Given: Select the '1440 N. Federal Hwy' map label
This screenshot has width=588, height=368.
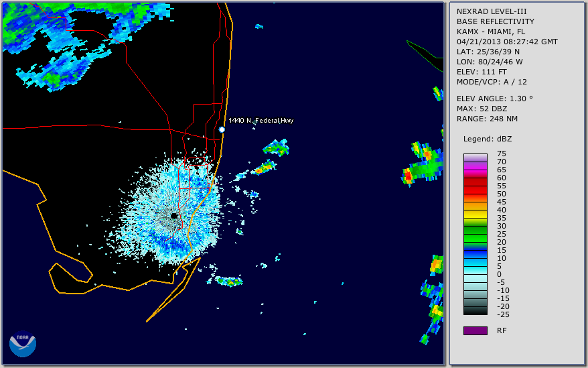Looking at the screenshot, I should click(261, 121).
